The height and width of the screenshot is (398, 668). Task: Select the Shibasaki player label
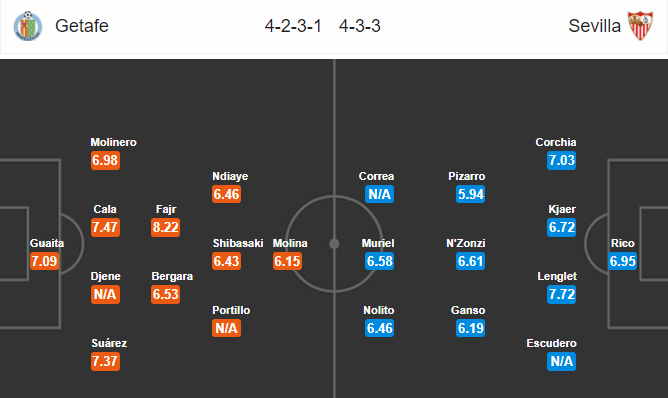tap(238, 243)
